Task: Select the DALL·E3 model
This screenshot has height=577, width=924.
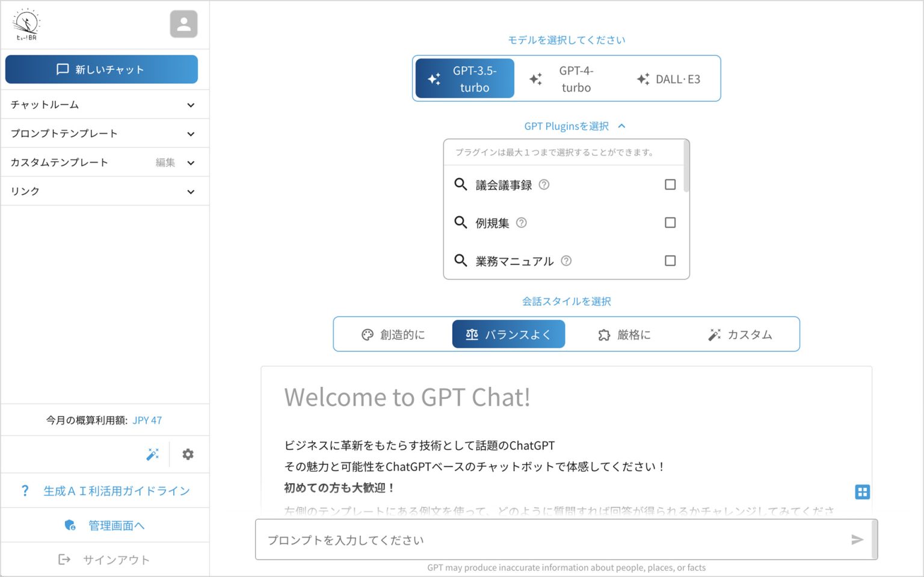Action: coord(668,79)
